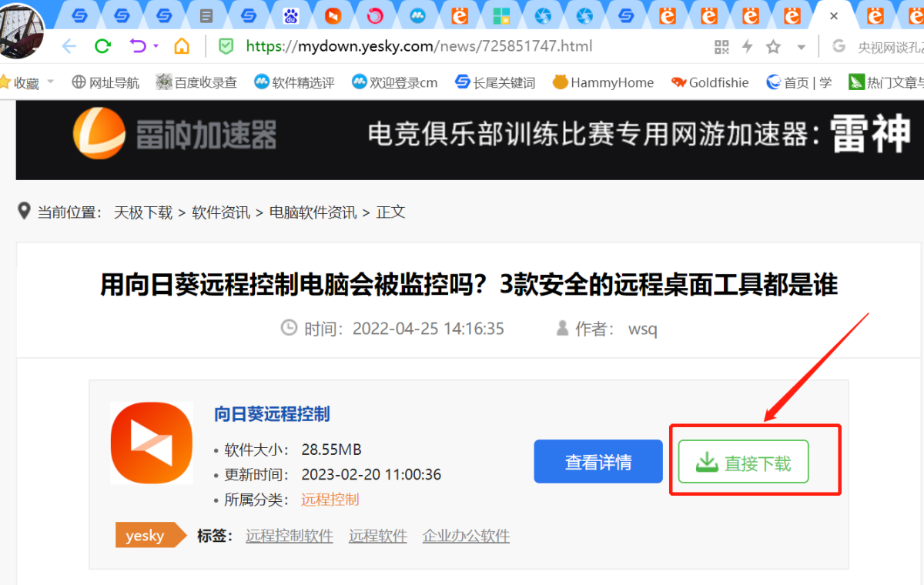Click the purple undo restore icon
The height and width of the screenshot is (585, 924).
tap(138, 46)
